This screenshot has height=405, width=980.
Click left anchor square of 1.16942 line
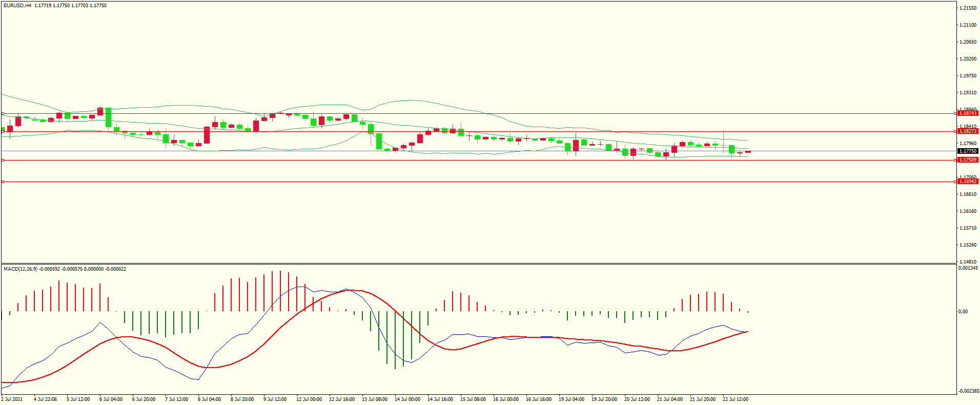click(3, 181)
